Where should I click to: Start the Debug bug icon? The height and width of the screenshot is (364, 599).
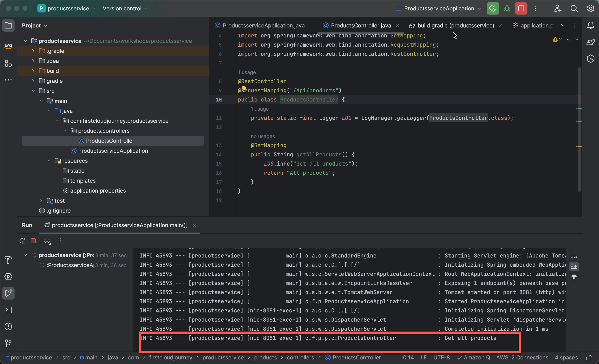507,9
